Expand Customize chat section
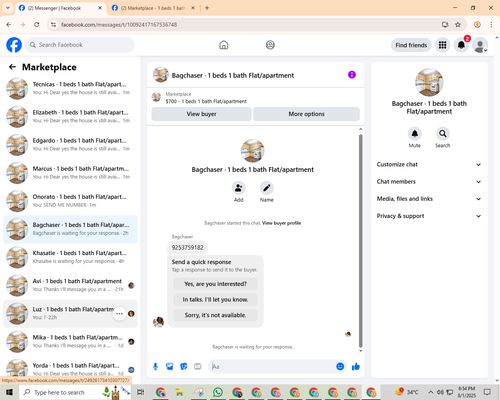The image size is (500, 400). tap(429, 164)
